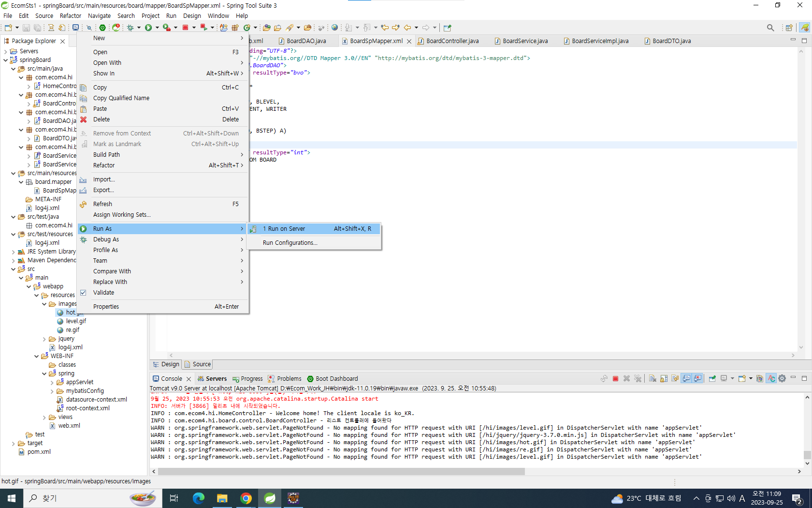Toggle show console when standard error changes

click(697, 379)
